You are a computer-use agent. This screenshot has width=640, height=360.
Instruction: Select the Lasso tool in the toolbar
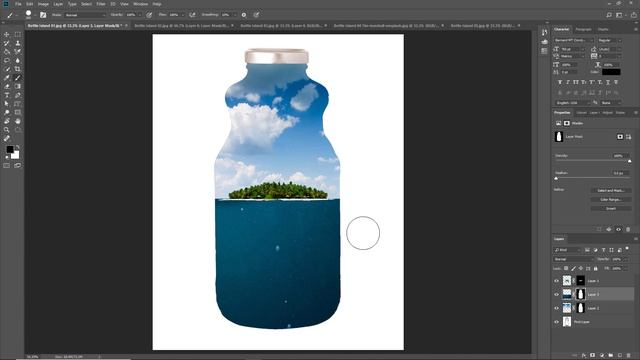click(x=7, y=60)
